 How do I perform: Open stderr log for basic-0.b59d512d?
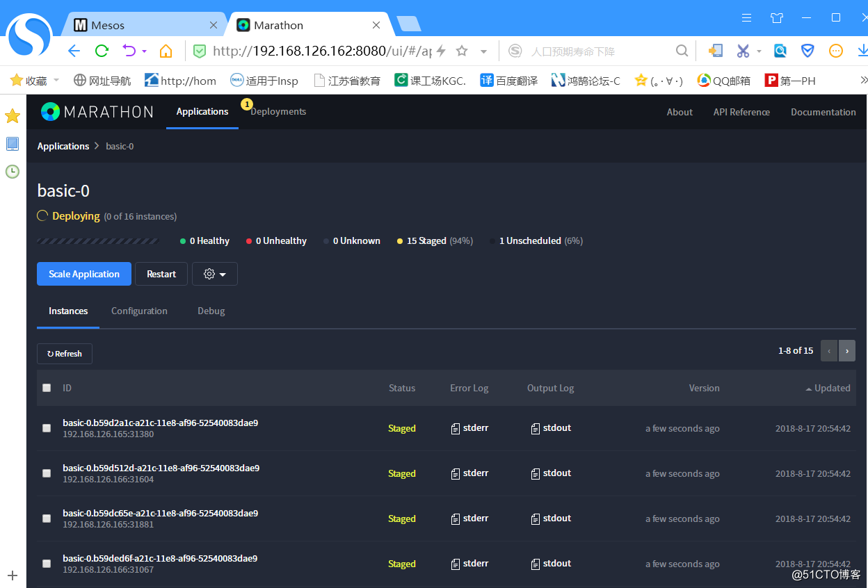point(470,473)
